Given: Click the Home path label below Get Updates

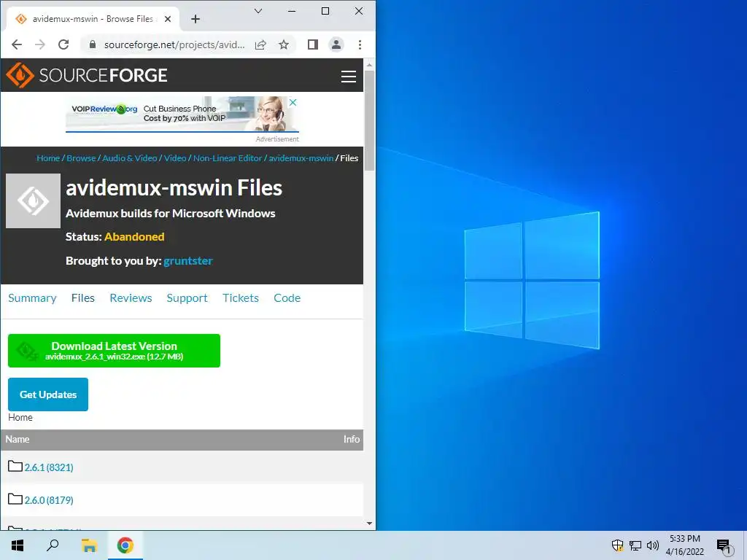Looking at the screenshot, I should coord(20,417).
